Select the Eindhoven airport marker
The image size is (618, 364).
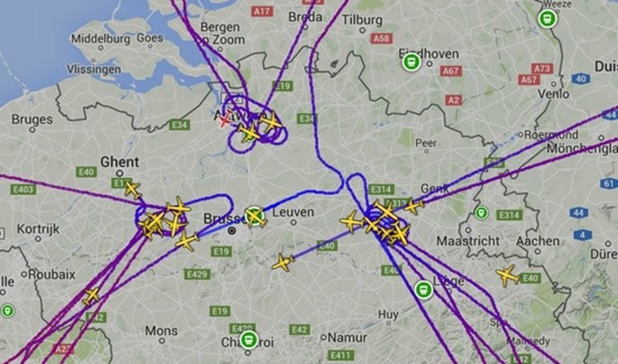[411, 62]
